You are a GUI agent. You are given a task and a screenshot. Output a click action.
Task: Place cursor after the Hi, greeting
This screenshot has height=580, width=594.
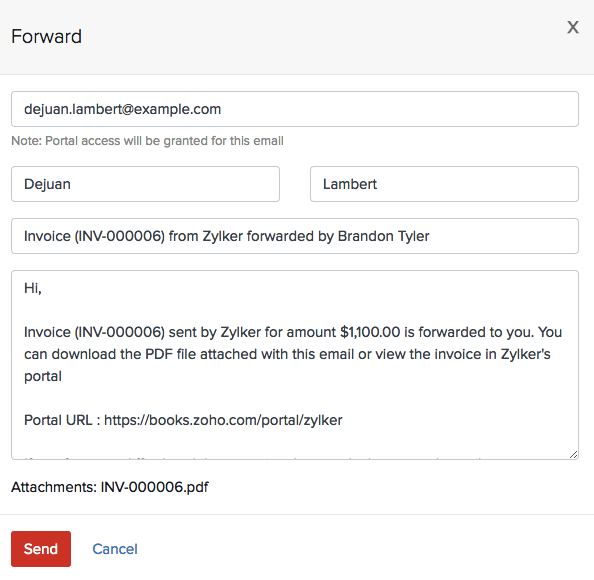[33, 288]
